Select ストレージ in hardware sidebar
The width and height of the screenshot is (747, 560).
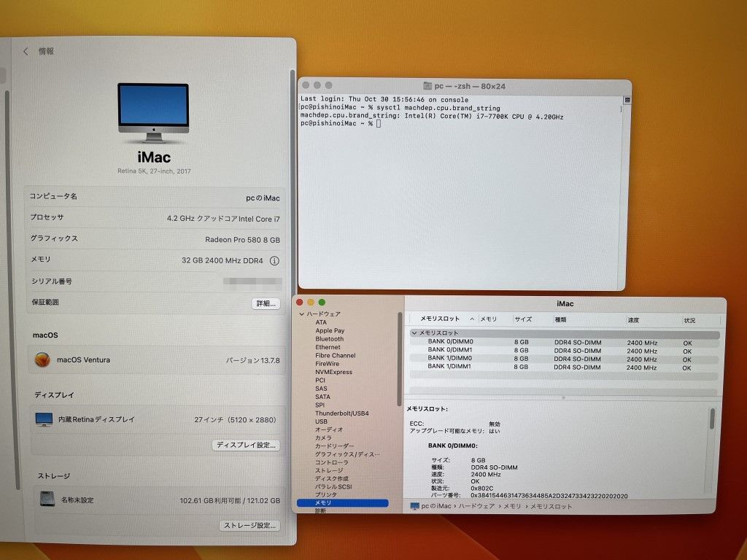[x=329, y=470]
